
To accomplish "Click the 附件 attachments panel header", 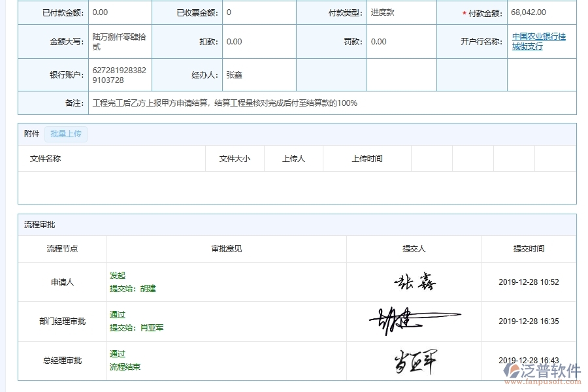I will coord(31,134).
